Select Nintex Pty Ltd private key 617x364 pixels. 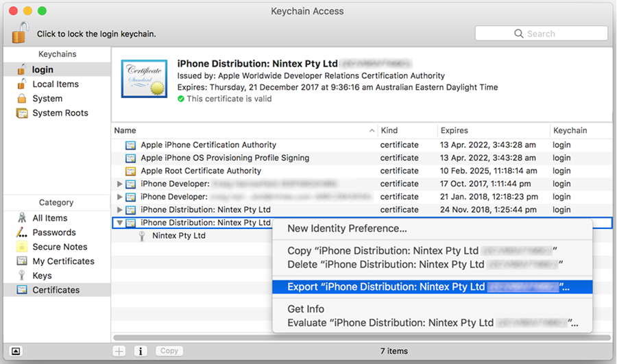coord(179,236)
